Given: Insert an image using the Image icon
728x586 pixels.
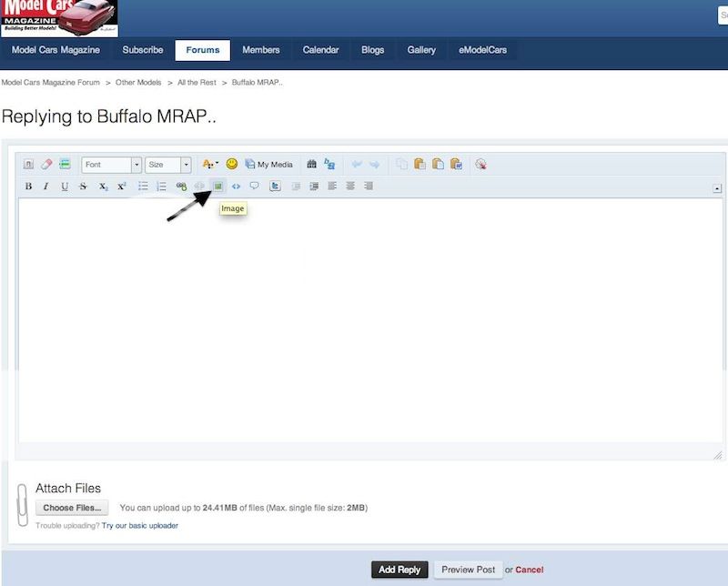Looking at the screenshot, I should [x=218, y=186].
